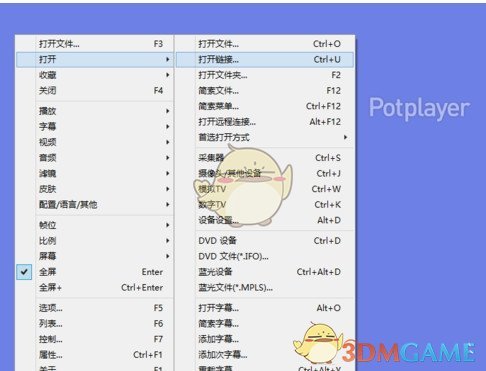Open the 比例 menu entry
Screen dimensions: 486x371
pos(95,241)
